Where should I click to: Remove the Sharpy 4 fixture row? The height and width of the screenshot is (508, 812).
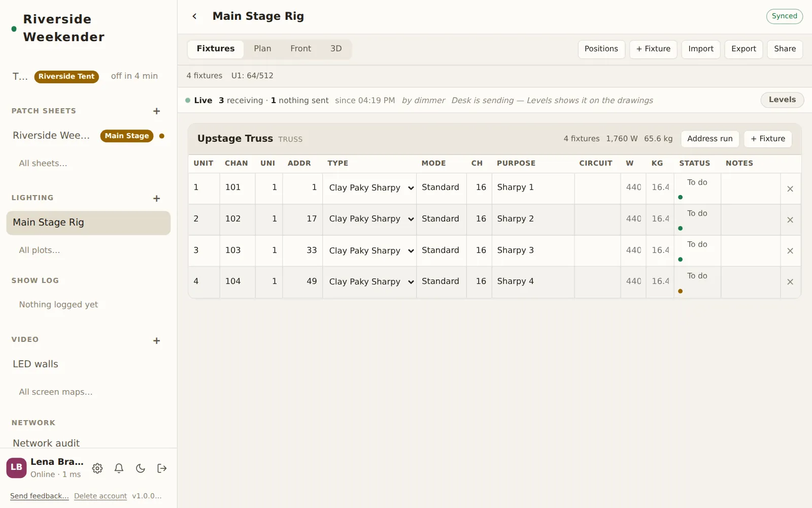click(790, 282)
